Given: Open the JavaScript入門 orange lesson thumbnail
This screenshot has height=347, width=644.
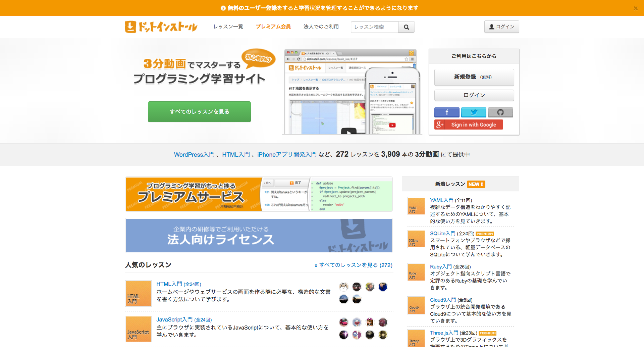Looking at the screenshot, I should pyautogui.click(x=138, y=329).
